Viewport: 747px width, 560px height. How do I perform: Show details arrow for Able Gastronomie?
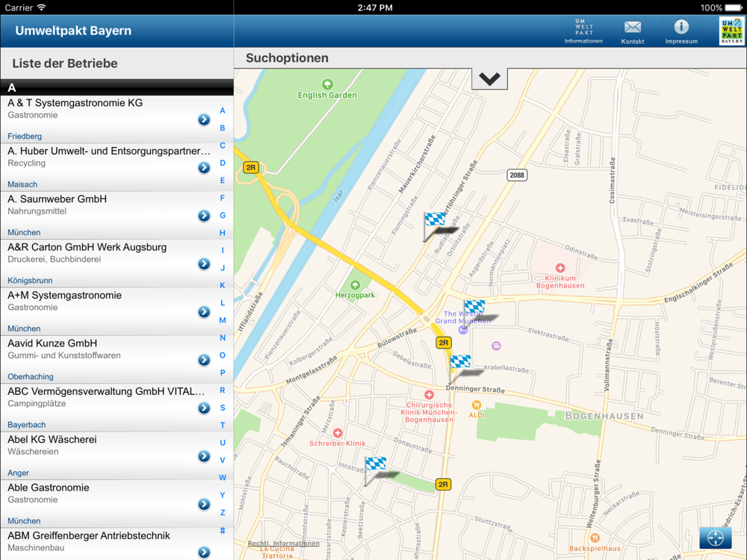click(204, 504)
